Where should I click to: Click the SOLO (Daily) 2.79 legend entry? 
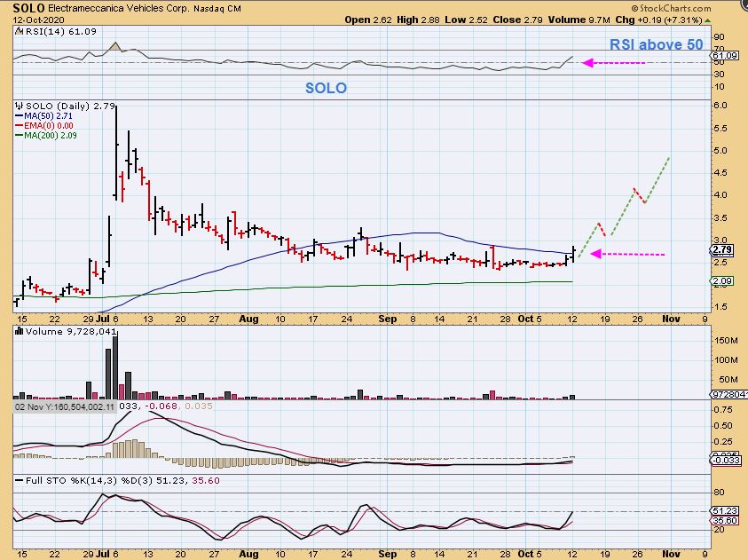pos(71,106)
